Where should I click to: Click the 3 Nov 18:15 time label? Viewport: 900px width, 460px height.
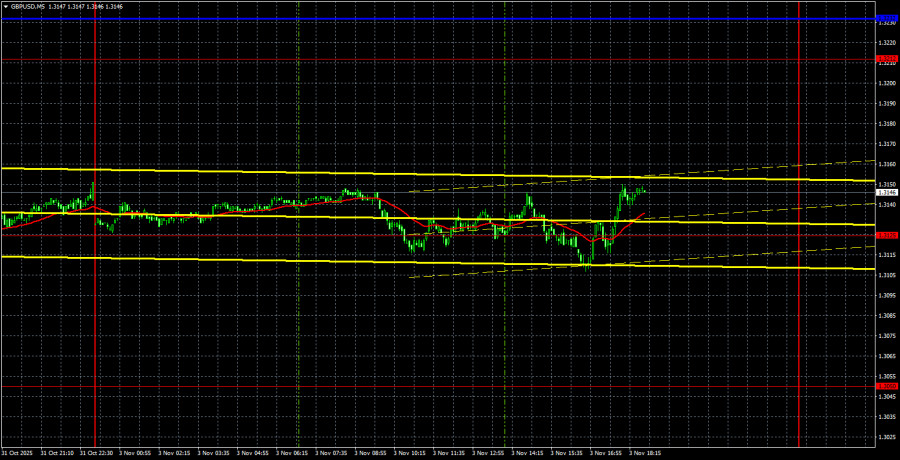[x=643, y=452]
